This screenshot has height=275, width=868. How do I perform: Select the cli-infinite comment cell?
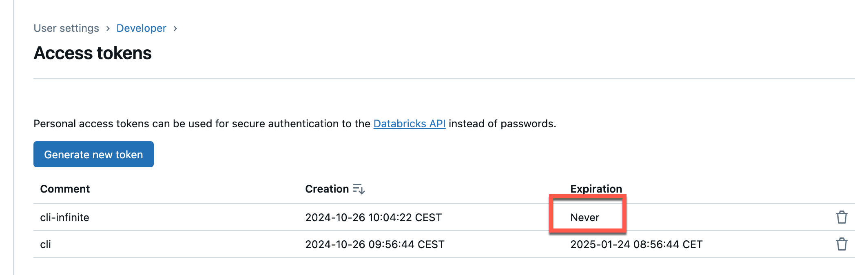[64, 217]
